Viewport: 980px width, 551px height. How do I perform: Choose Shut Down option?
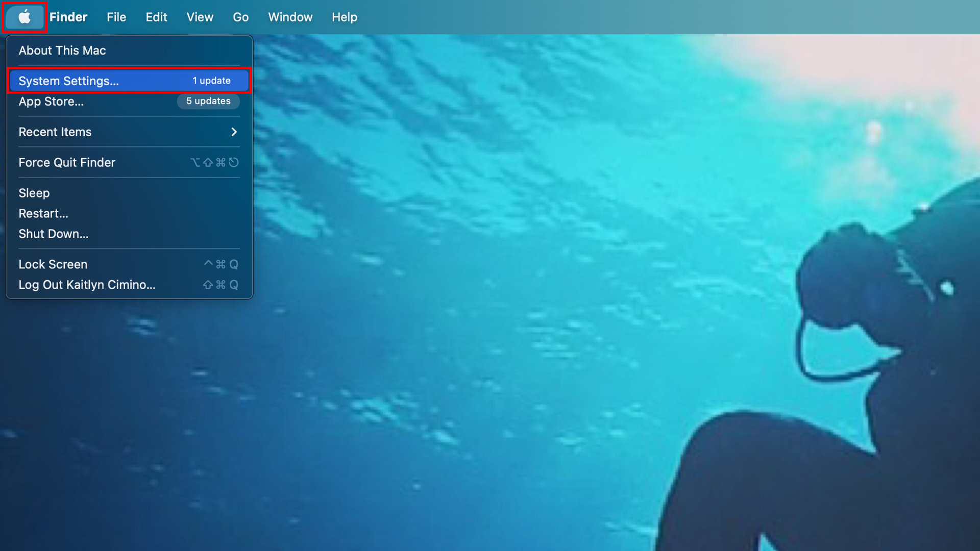pyautogui.click(x=54, y=234)
